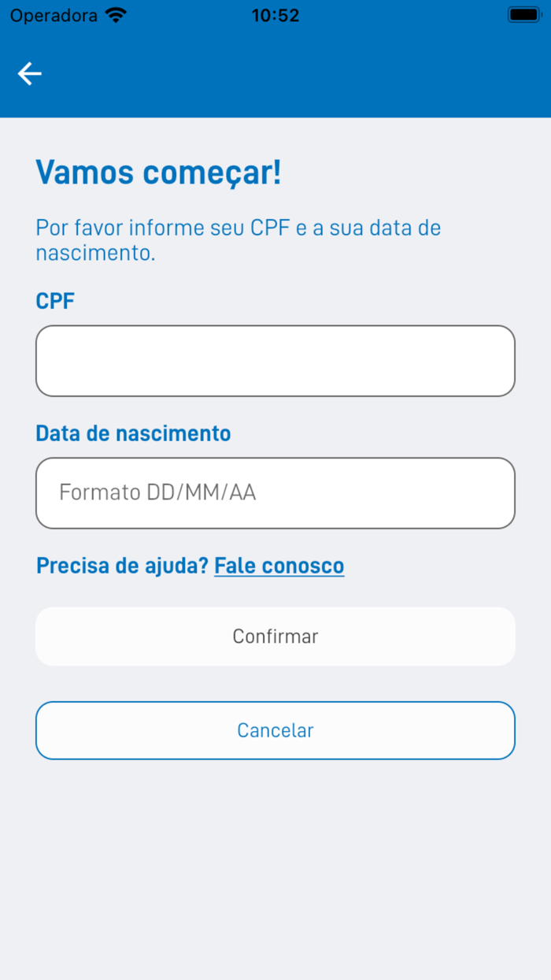Tap the back arrow in the header

coord(29,73)
